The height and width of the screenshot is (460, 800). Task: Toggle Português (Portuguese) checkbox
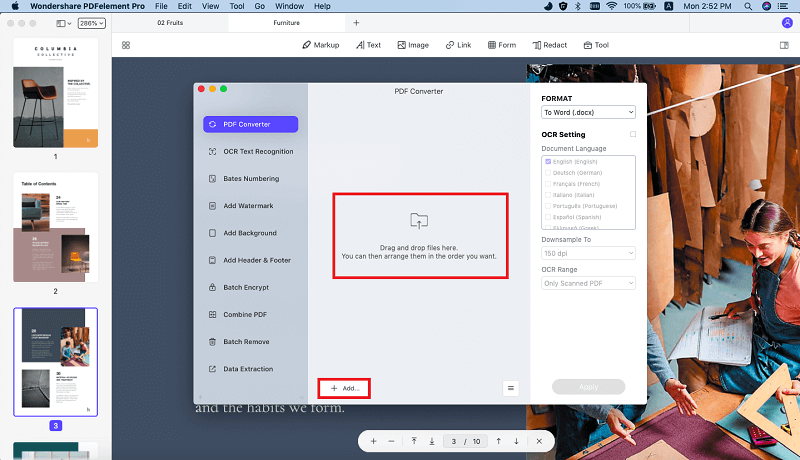coord(548,206)
